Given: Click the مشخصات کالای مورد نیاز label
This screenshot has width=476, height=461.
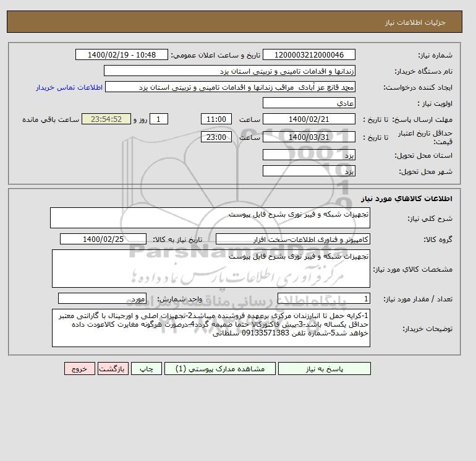Looking at the screenshot, I should click(x=413, y=269).
